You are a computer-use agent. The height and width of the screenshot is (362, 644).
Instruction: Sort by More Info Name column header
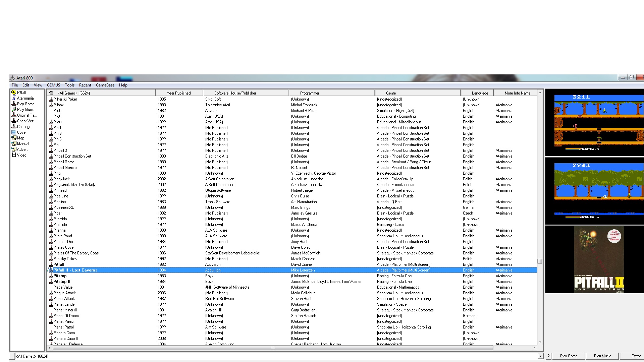click(515, 93)
